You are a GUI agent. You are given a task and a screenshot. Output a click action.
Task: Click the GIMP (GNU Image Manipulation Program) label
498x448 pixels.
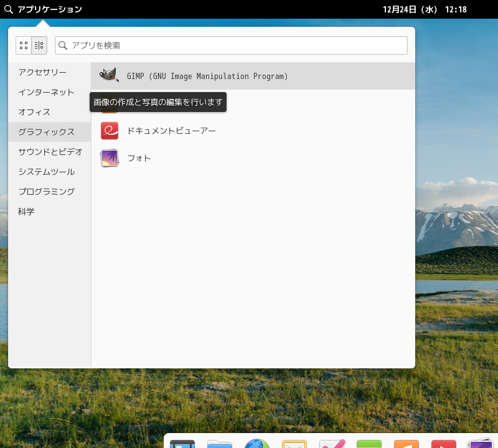tap(207, 76)
